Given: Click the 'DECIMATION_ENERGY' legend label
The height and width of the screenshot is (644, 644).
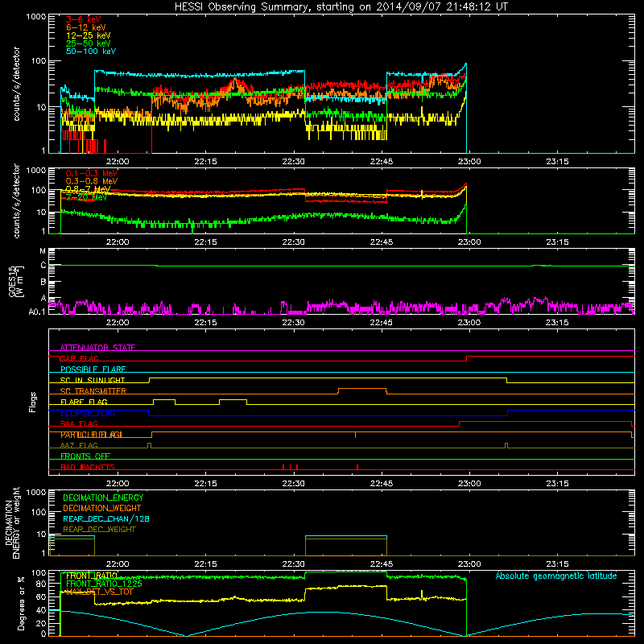Looking at the screenshot, I should (x=103, y=497).
